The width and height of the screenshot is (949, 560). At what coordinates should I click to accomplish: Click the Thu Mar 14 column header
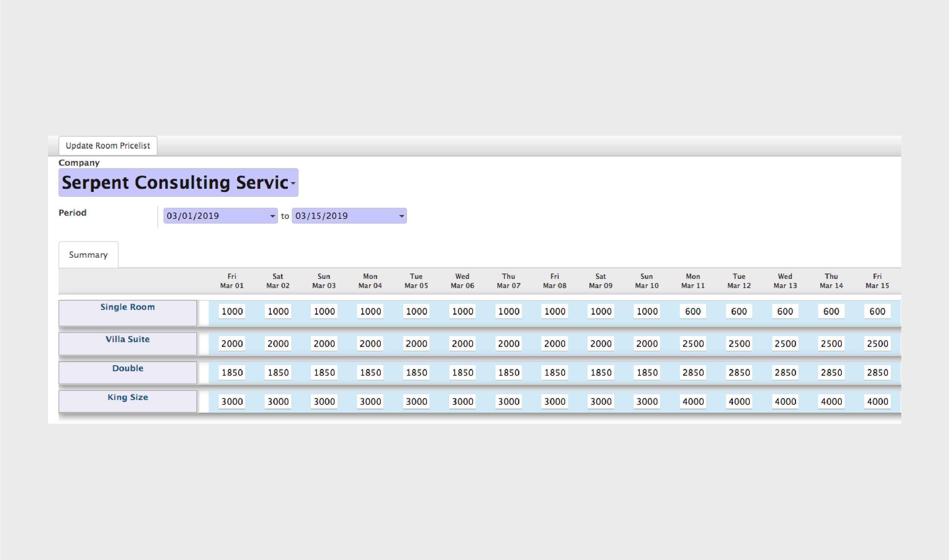point(831,281)
